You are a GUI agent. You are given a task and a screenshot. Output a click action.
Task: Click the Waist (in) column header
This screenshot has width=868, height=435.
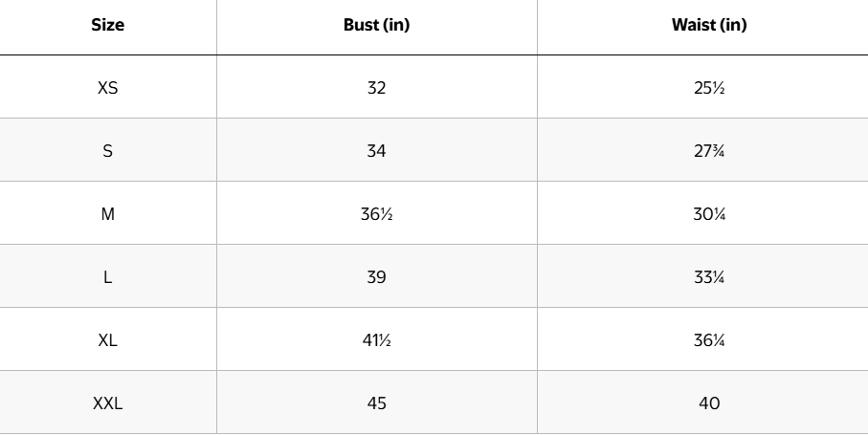tap(709, 25)
